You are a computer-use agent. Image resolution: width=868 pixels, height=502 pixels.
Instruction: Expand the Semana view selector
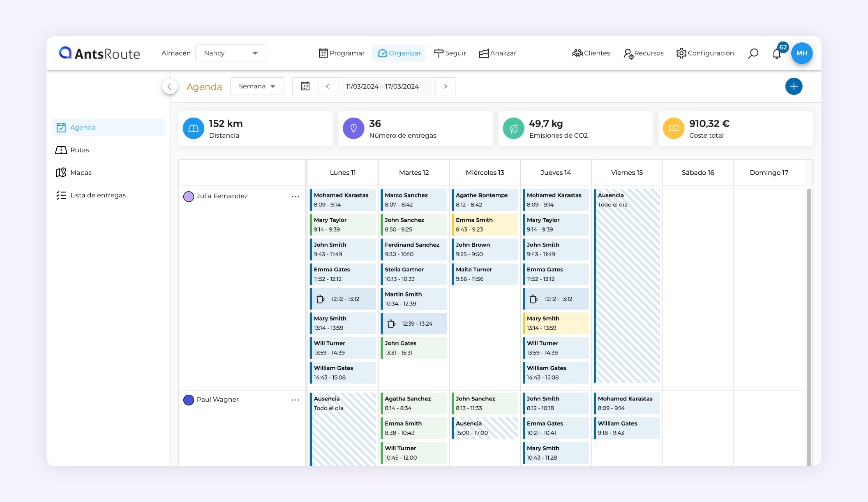click(x=257, y=86)
